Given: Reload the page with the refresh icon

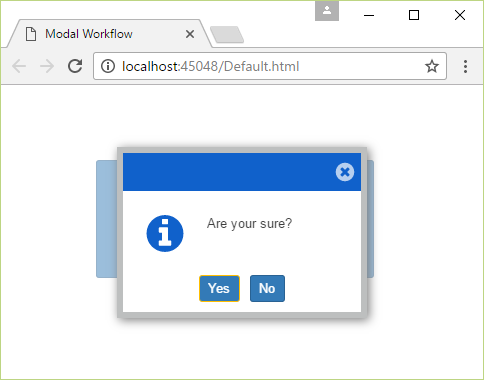Looking at the screenshot, I should [75, 66].
